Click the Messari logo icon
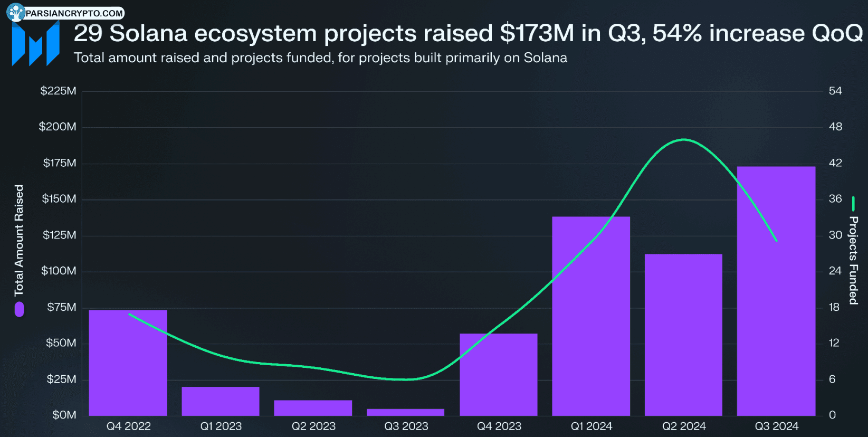This screenshot has height=437, width=868. pos(36,43)
